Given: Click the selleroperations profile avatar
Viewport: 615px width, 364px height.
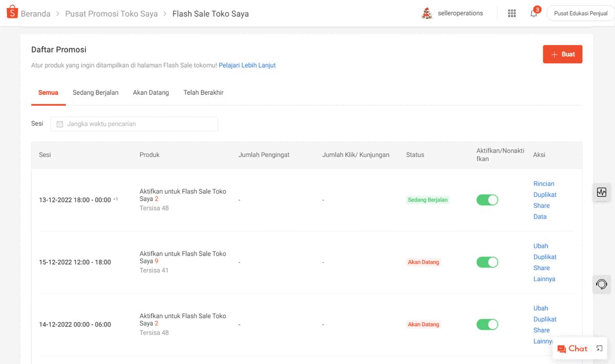Looking at the screenshot, I should (x=426, y=13).
